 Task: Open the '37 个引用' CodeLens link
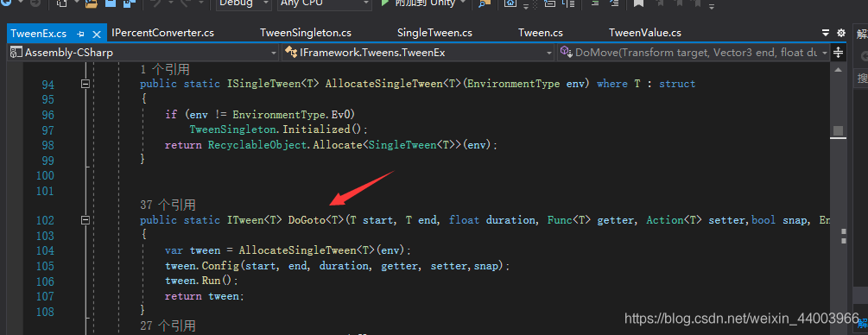168,205
